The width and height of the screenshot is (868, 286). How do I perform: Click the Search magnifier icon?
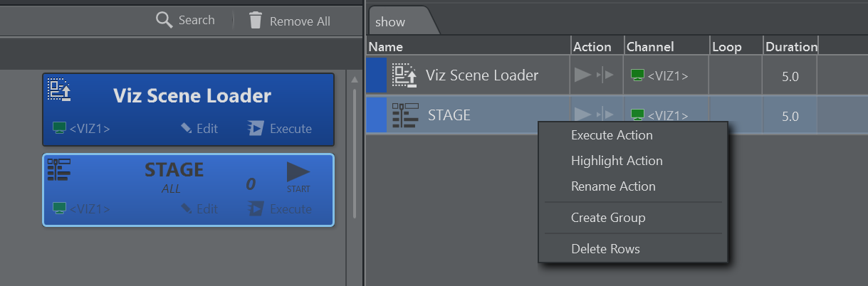point(164,20)
